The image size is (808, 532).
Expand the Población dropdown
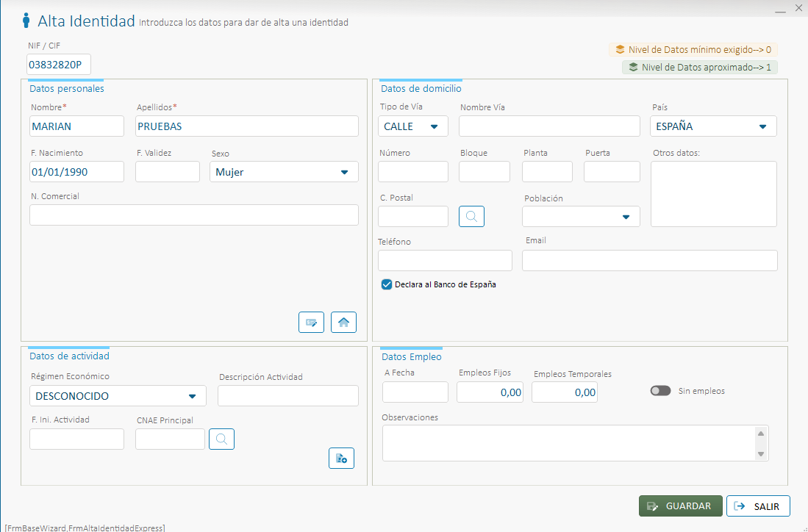coord(581,216)
